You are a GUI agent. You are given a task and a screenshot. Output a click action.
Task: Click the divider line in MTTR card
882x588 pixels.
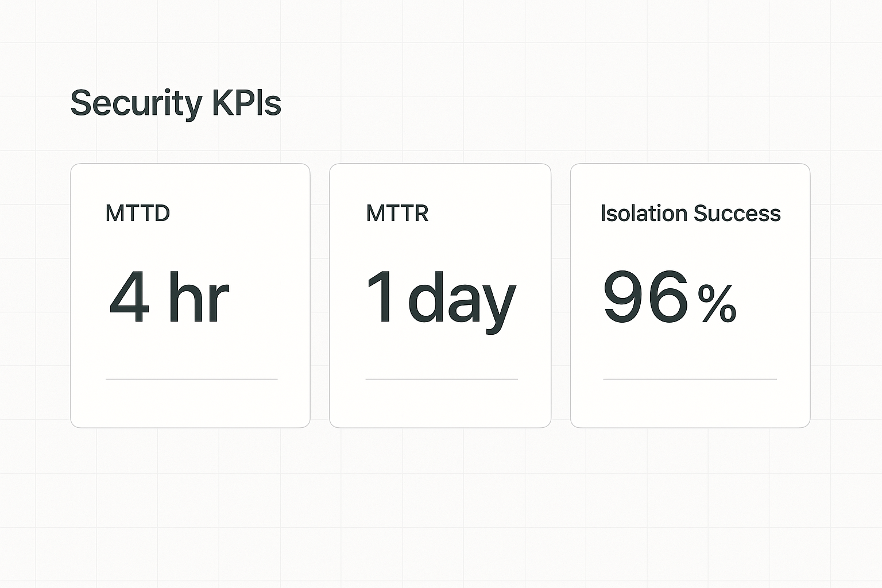pos(442,379)
